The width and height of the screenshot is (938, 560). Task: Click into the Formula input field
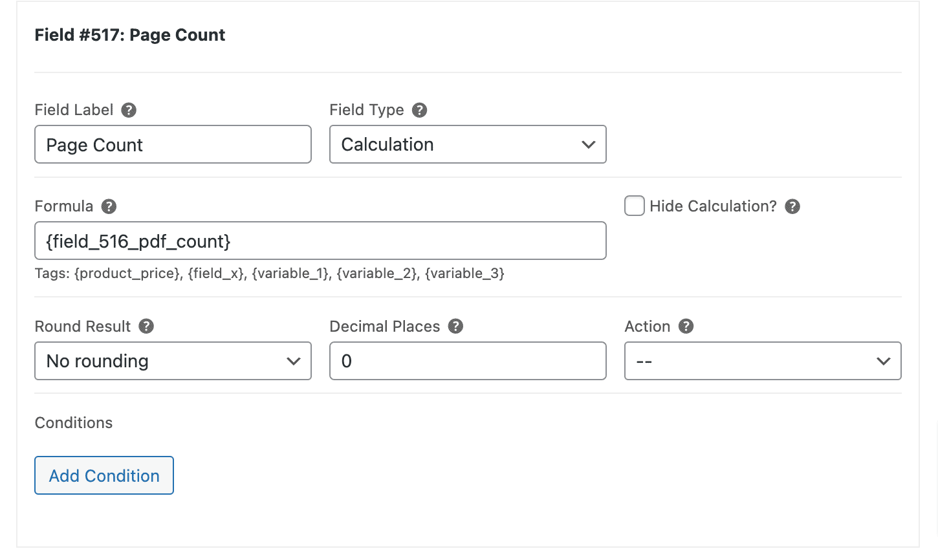320,241
